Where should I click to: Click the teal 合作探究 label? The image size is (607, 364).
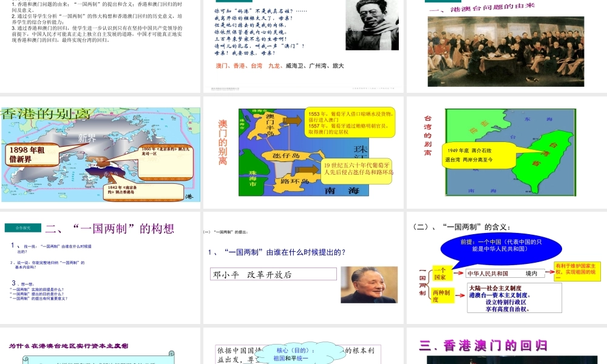23,228
